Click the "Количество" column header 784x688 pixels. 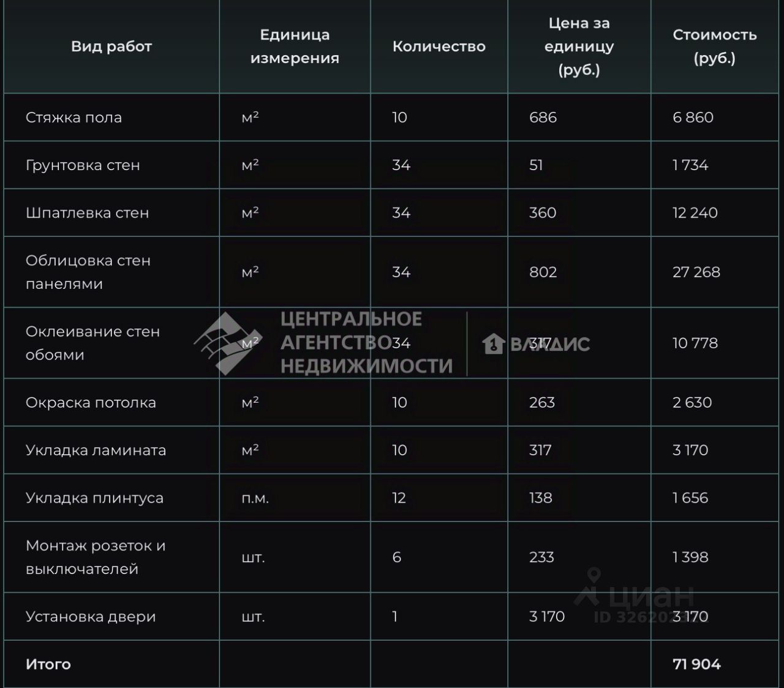coord(439,47)
